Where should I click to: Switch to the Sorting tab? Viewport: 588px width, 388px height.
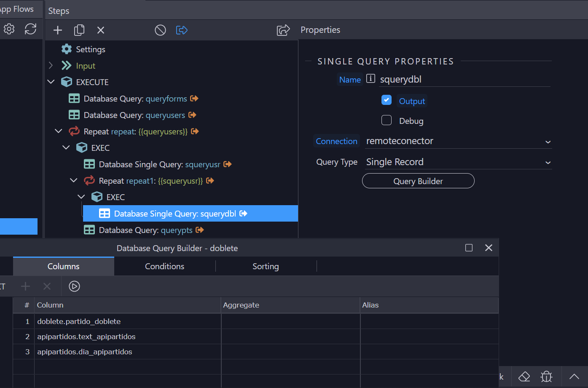266,266
